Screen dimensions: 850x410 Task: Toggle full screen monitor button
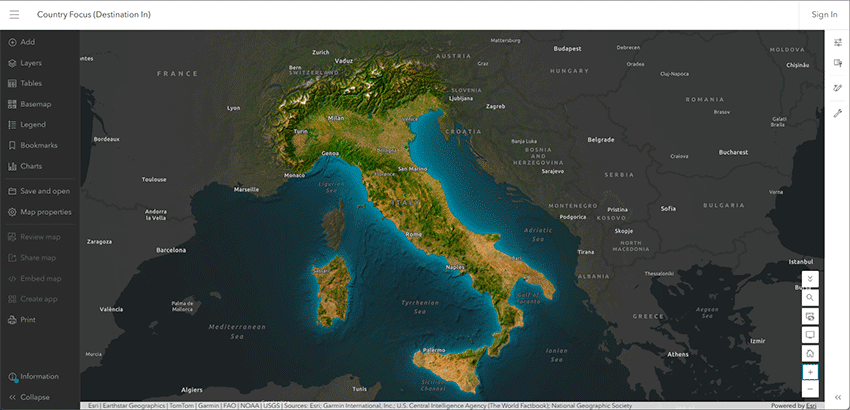point(810,335)
